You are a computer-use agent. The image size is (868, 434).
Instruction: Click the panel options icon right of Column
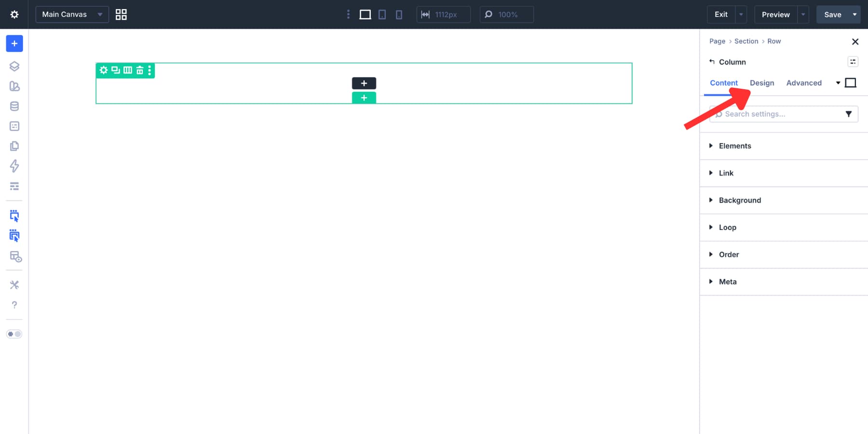[853, 62]
